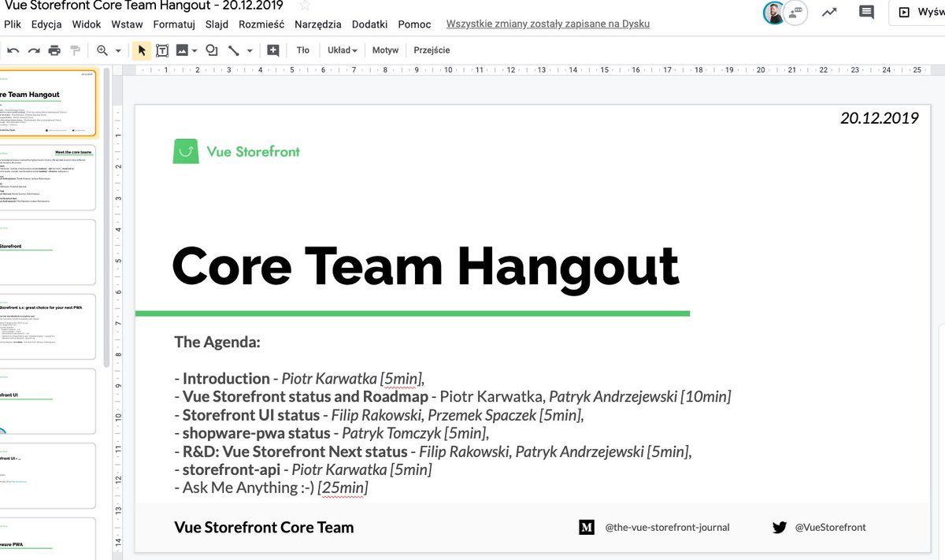Open the Widok menu
The image size is (945, 560).
click(x=87, y=24)
